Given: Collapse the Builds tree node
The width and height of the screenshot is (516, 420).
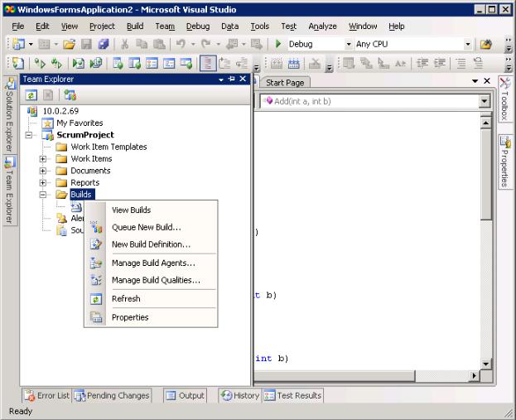Looking at the screenshot, I should click(42, 195).
